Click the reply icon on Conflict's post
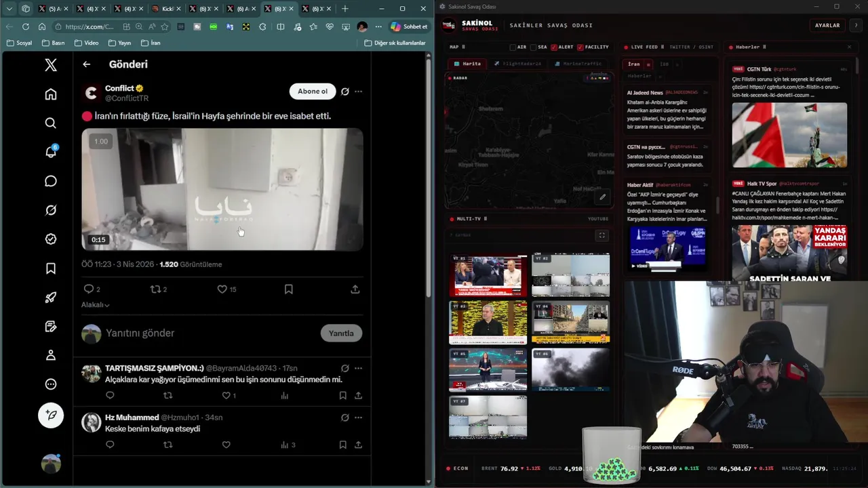The height and width of the screenshot is (488, 868). click(x=88, y=289)
